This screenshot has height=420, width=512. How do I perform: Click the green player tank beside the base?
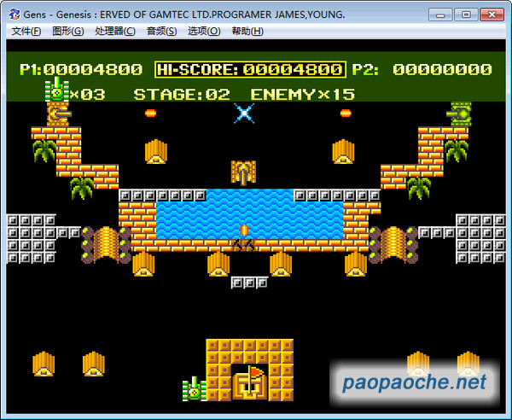195,388
